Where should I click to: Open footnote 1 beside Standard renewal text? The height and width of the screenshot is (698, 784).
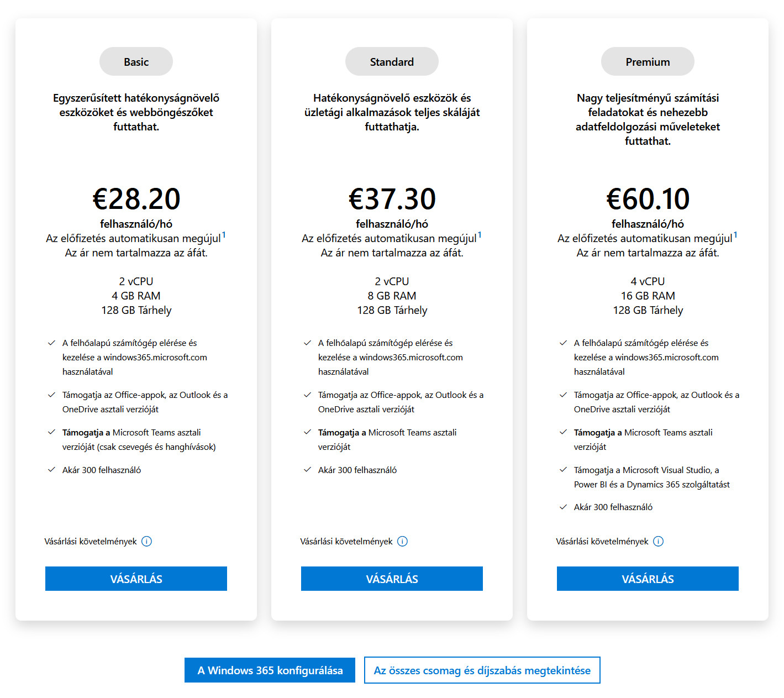pos(480,235)
